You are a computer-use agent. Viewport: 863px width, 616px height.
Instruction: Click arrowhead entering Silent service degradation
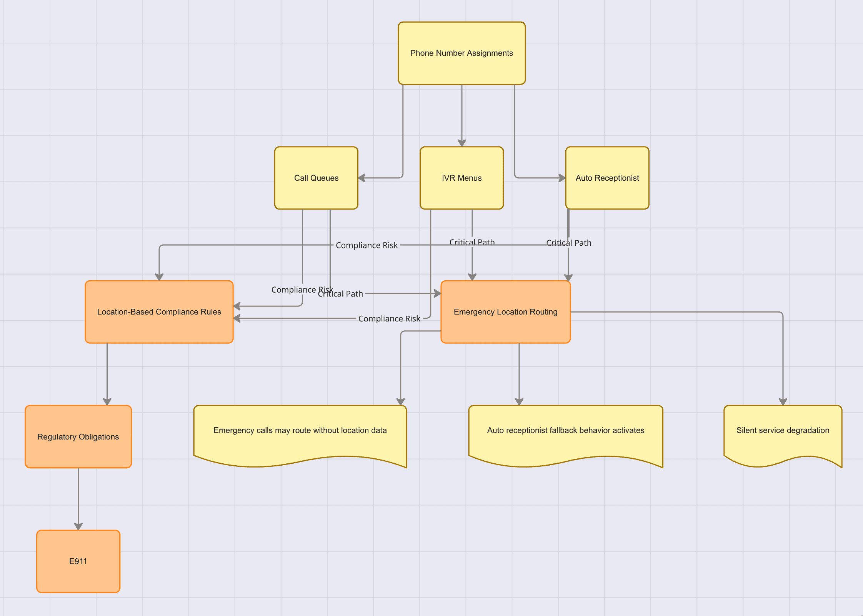click(x=783, y=402)
